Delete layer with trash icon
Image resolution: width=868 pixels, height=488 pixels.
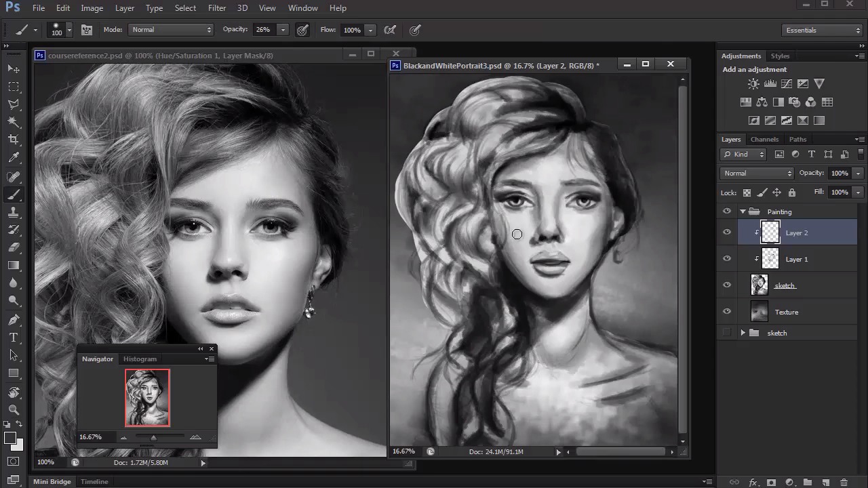click(x=844, y=483)
